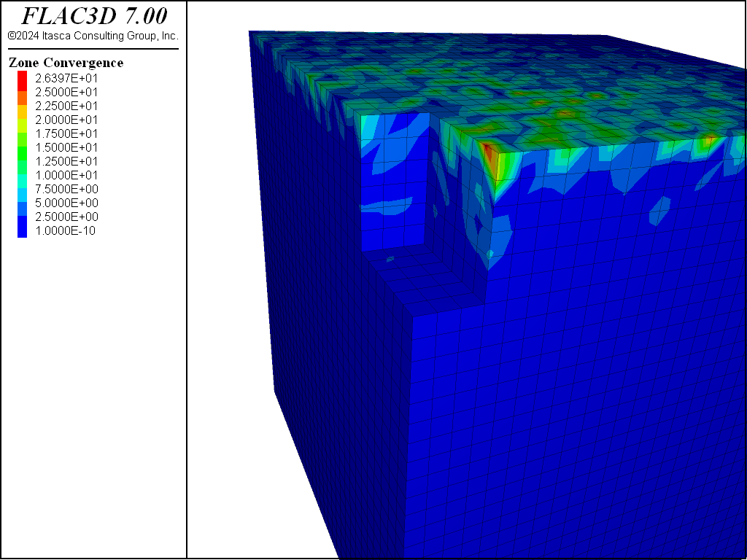
Task: Click the legend value 5.0000E+00
Action: [66, 203]
